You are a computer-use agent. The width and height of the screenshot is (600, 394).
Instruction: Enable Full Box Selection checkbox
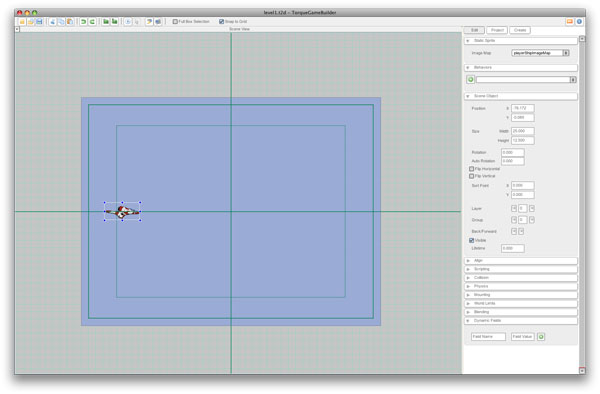click(175, 21)
